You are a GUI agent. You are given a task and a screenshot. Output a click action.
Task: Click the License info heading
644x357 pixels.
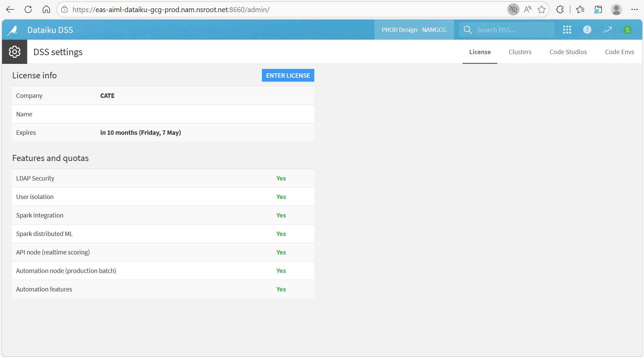point(35,76)
